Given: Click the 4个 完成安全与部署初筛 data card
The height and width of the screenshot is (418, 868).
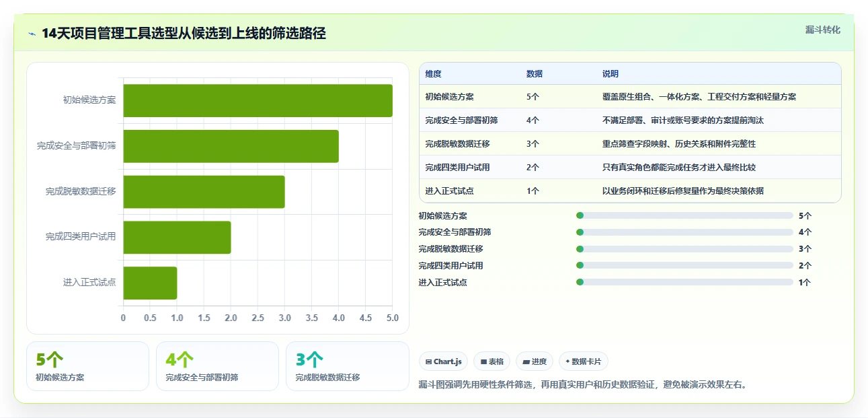Looking at the screenshot, I should point(217,366).
